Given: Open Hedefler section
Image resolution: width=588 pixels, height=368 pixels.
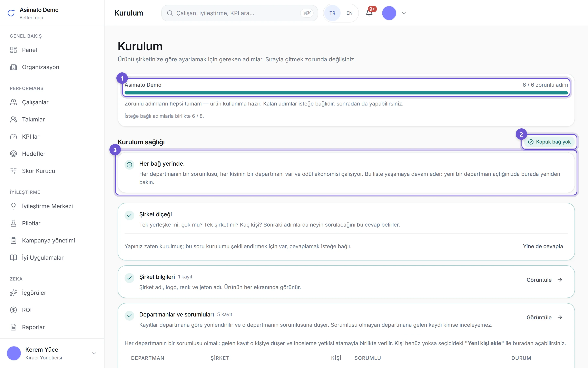Looking at the screenshot, I should pyautogui.click(x=52, y=154).
